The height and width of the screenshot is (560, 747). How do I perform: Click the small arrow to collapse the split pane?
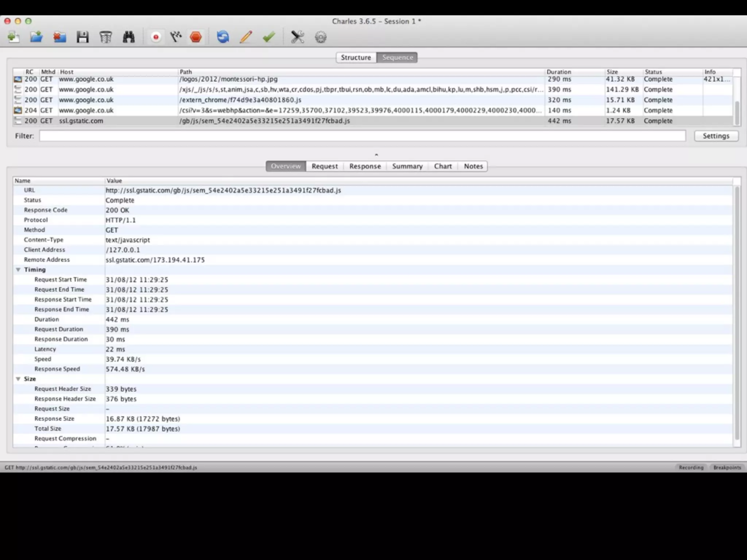(376, 155)
